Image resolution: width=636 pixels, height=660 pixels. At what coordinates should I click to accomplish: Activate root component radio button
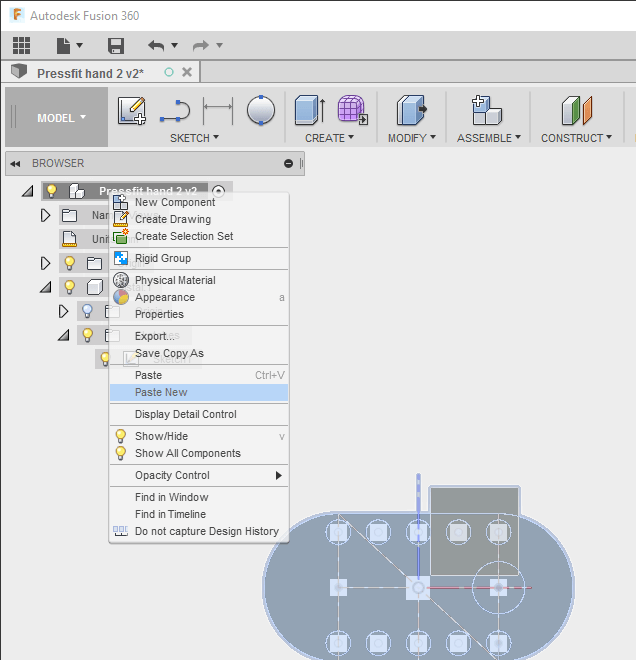(218, 191)
